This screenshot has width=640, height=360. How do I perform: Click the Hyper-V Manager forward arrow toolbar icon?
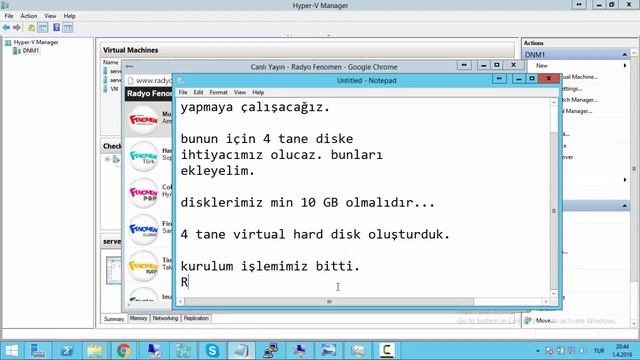(x=17, y=28)
